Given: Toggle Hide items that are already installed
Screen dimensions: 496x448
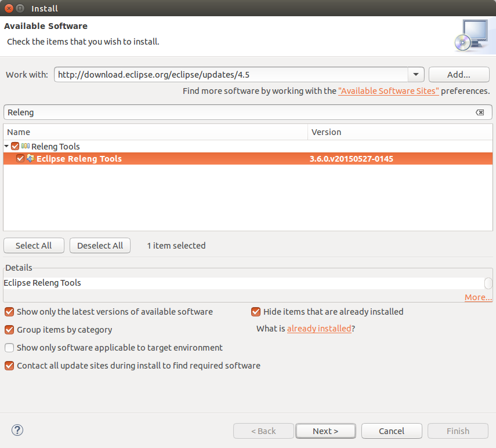Looking at the screenshot, I should click(x=256, y=312).
